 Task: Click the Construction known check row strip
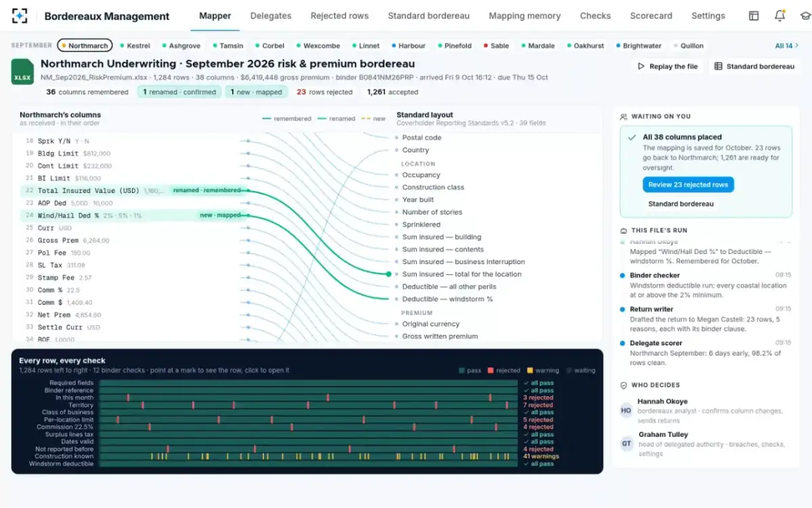[309, 457]
